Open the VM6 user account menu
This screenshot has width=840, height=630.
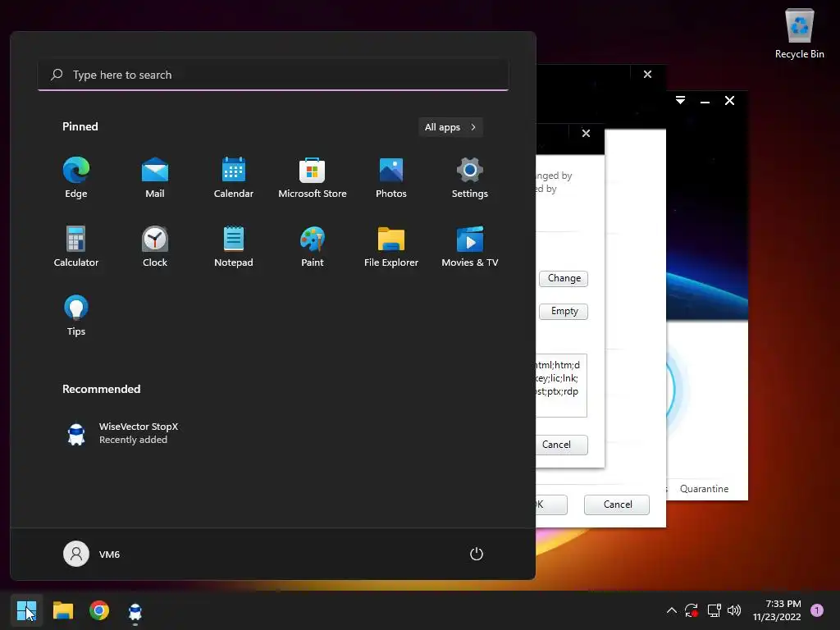tap(92, 554)
